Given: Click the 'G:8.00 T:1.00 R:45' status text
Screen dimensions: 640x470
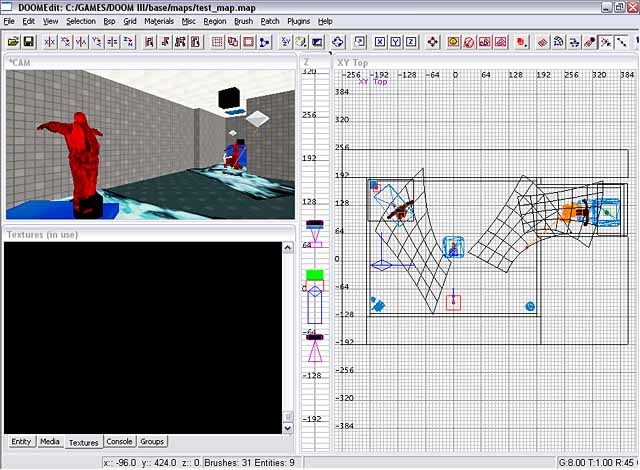Looking at the screenshot, I should tap(598, 463).
